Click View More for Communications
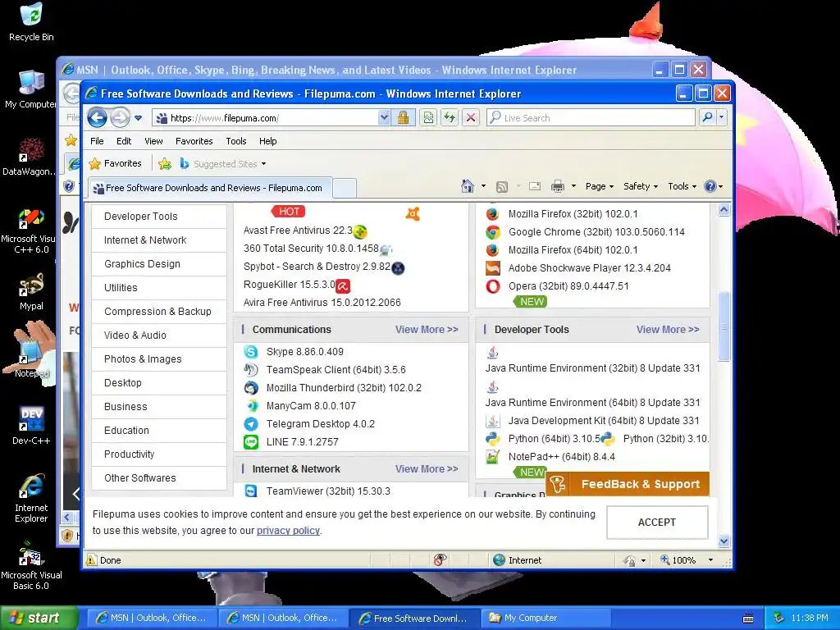Viewport: 840px width, 630px height. 427,330
